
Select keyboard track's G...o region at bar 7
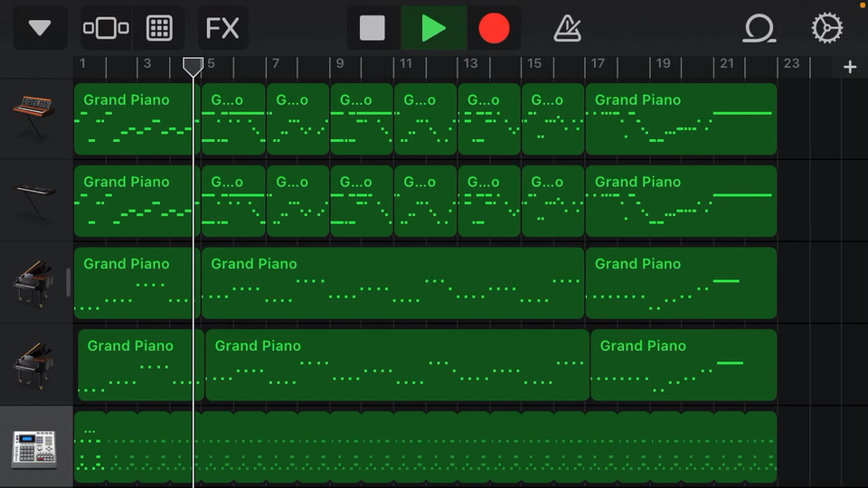pyautogui.click(x=297, y=201)
